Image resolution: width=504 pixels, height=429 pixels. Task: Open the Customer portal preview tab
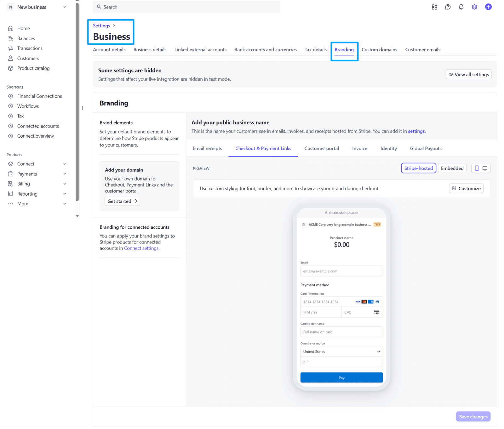pos(322,148)
